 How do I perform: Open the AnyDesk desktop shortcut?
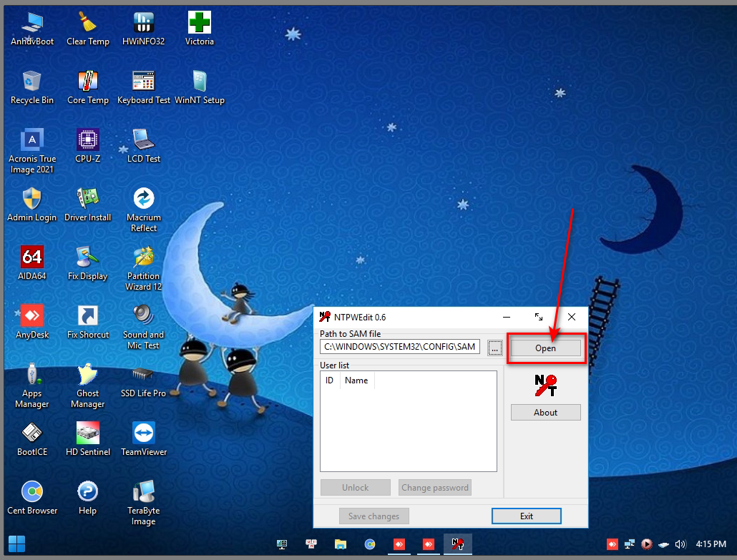[x=32, y=322]
